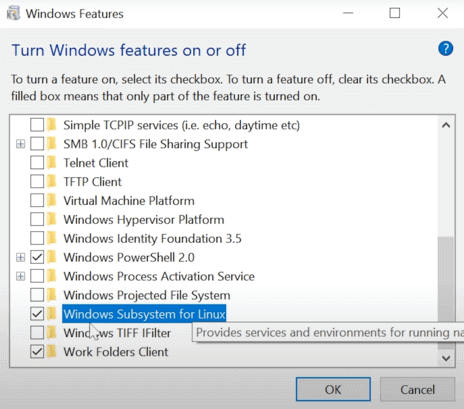The image size is (464, 409).
Task: Click the scrollbar up arrow
Action: pyautogui.click(x=446, y=125)
